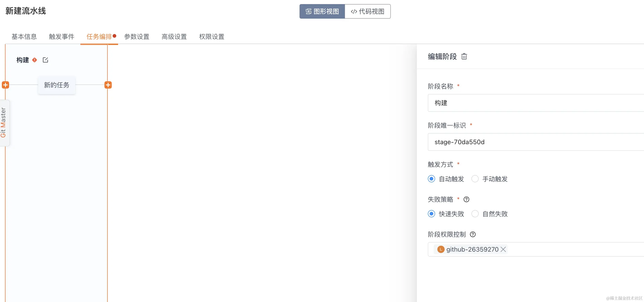Click the edit icon next to 构建 stage
Screen dimensions: 644x302
pyautogui.click(x=45, y=60)
